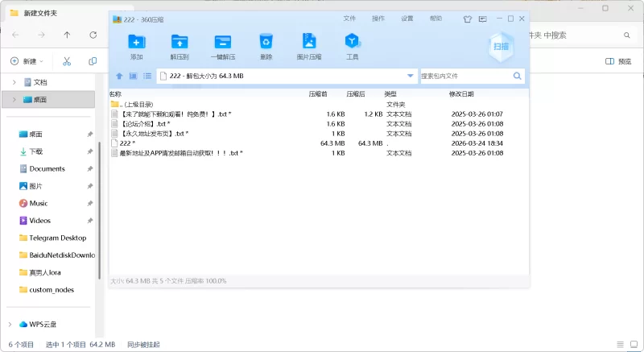
Task: Click the 解压到 (Extract to) icon
Action: pos(180,46)
